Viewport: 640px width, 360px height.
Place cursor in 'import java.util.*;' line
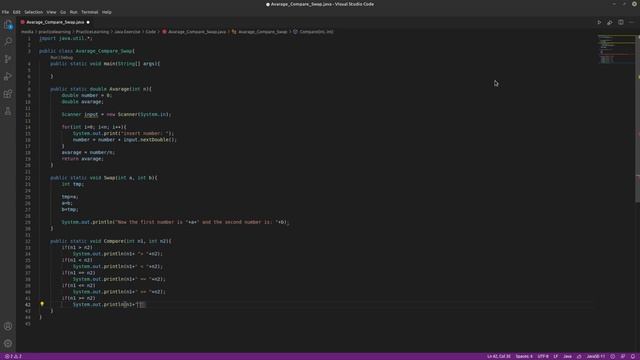pyautogui.click(x=66, y=38)
